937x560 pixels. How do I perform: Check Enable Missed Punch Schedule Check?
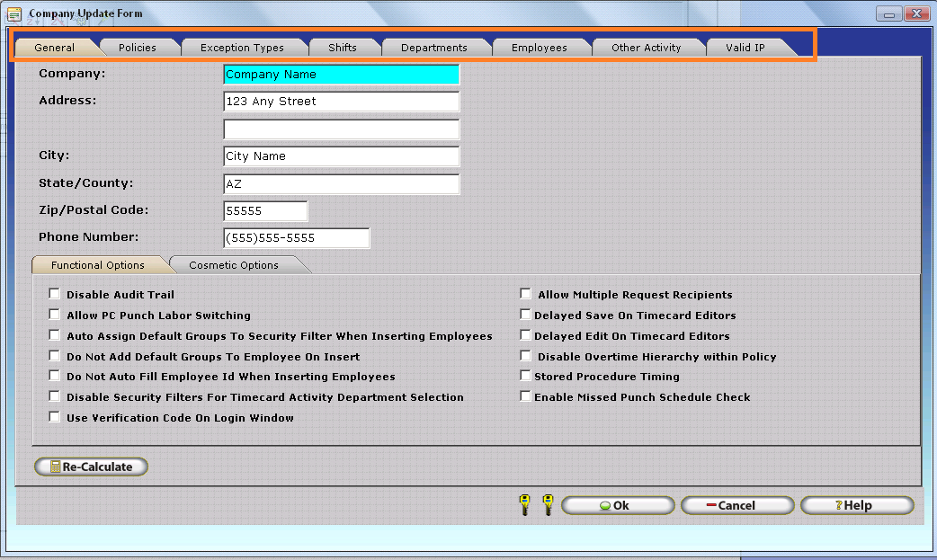click(525, 396)
